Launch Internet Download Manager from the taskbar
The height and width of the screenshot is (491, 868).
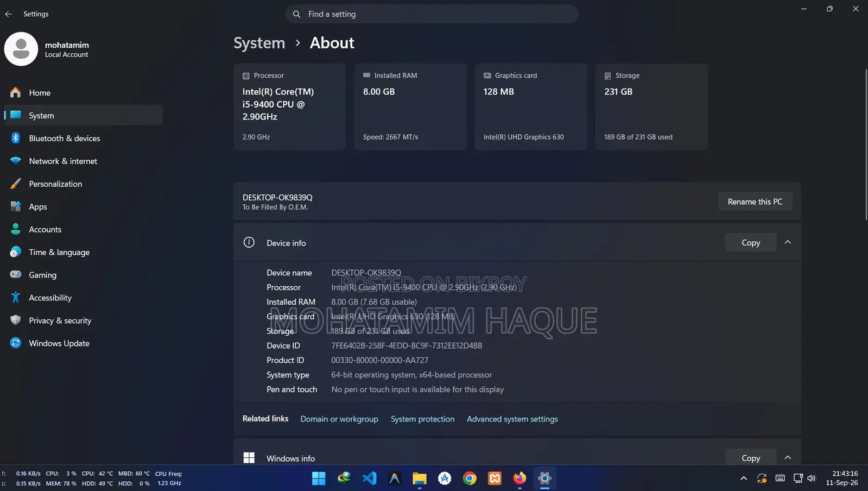[x=344, y=478]
